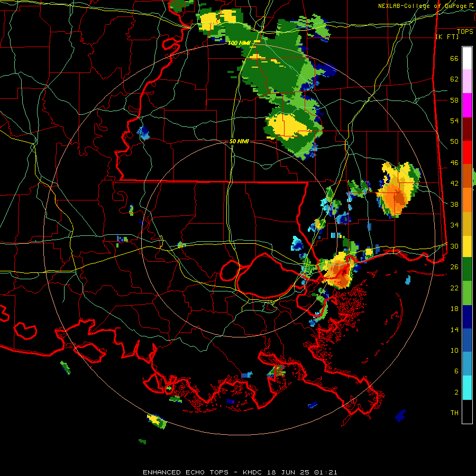Image resolution: width=476 pixels, height=476 pixels.
Task: Click the yellow legend swatch
Action: pos(467,247)
